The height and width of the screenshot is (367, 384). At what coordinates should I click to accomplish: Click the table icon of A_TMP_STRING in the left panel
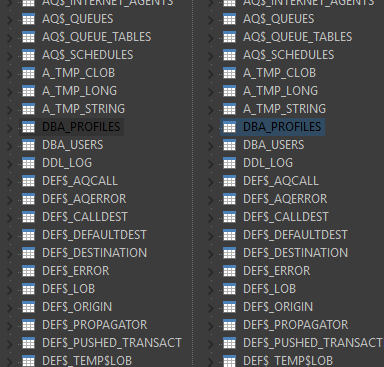click(28, 109)
